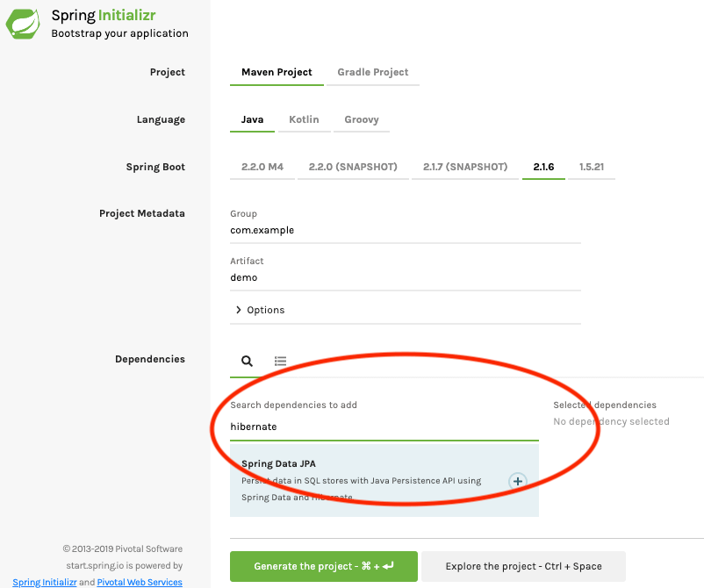Image resolution: width=704 pixels, height=588 pixels.
Task: Switch to the dependency list view icon
Action: (280, 361)
